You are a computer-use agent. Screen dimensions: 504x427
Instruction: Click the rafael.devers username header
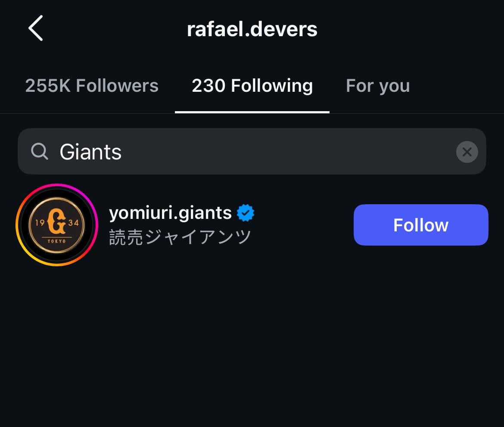[252, 28]
